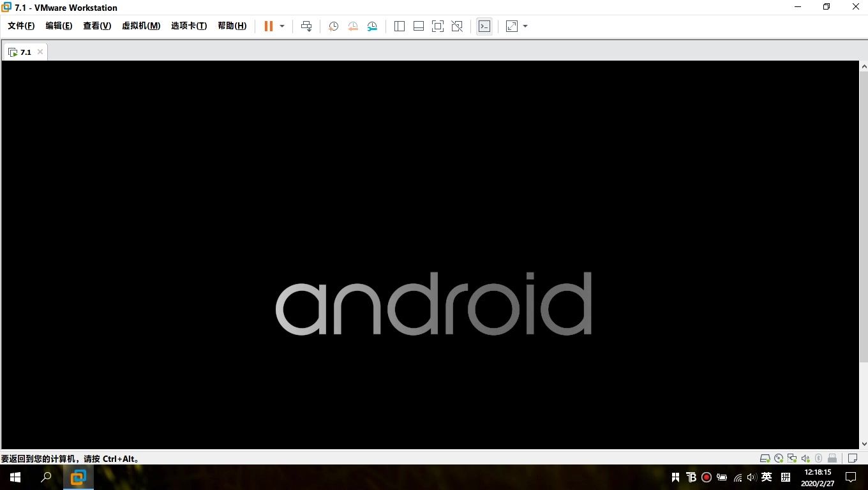Open the 选项卡(T) menu

189,26
